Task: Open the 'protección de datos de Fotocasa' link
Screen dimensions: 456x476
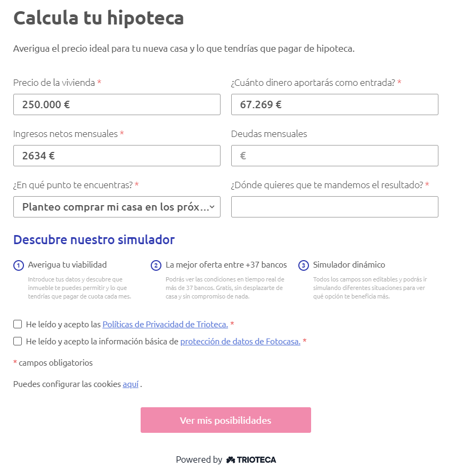Action: click(240, 341)
